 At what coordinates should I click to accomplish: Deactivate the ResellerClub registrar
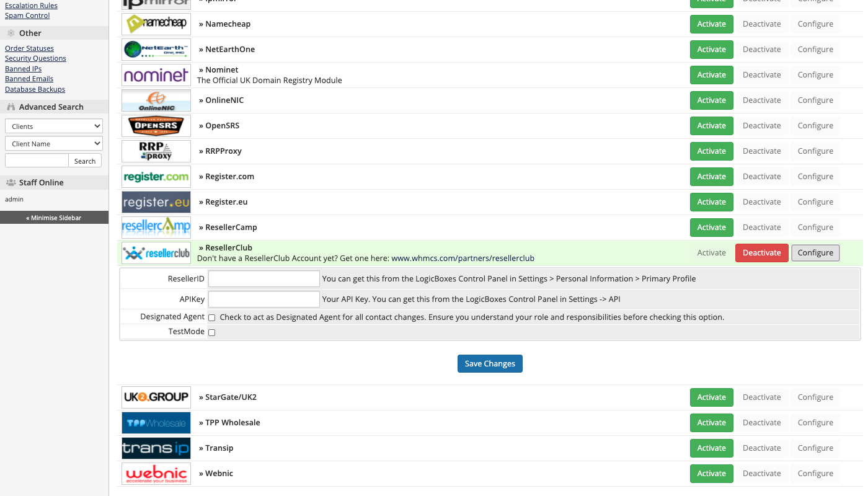click(x=761, y=253)
